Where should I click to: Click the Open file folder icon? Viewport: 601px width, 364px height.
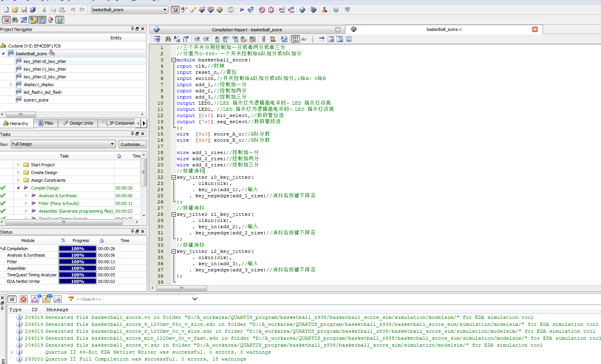coord(15,10)
